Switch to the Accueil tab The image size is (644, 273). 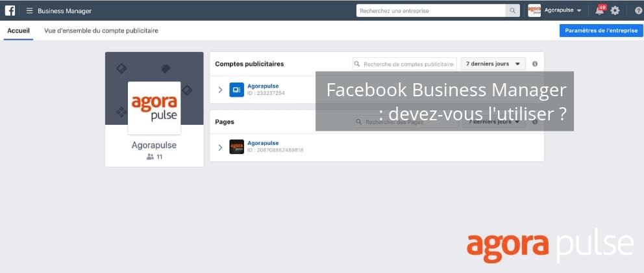18,31
